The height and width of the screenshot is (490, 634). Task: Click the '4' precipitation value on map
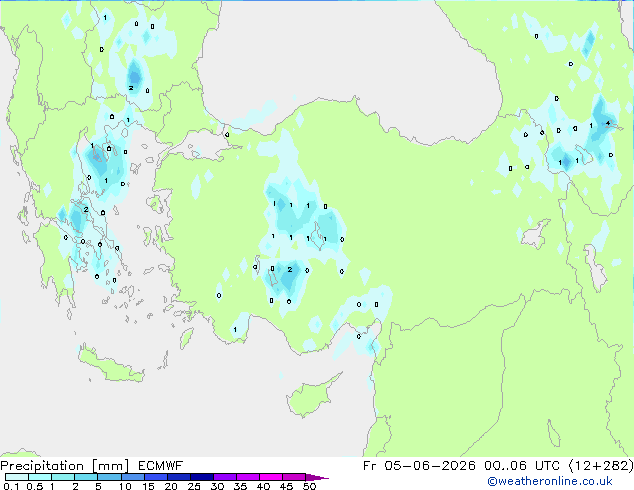pyautogui.click(x=608, y=124)
